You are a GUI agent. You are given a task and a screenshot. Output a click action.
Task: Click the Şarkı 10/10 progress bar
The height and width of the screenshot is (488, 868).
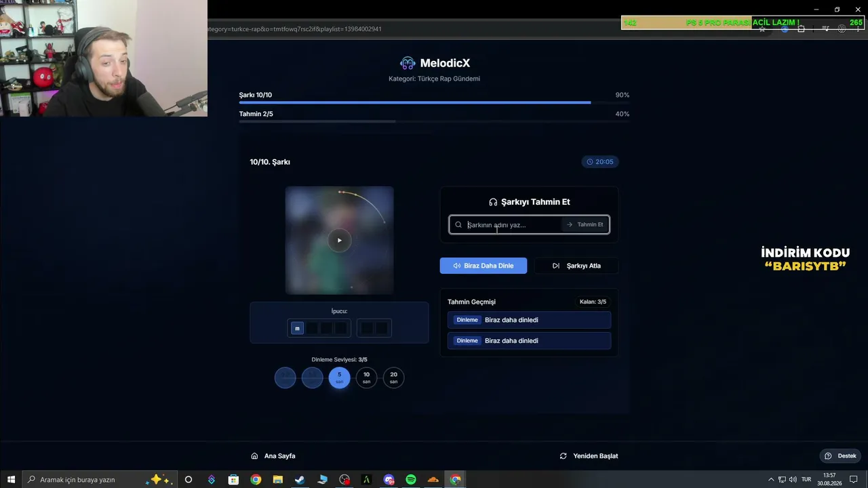pyautogui.click(x=434, y=102)
